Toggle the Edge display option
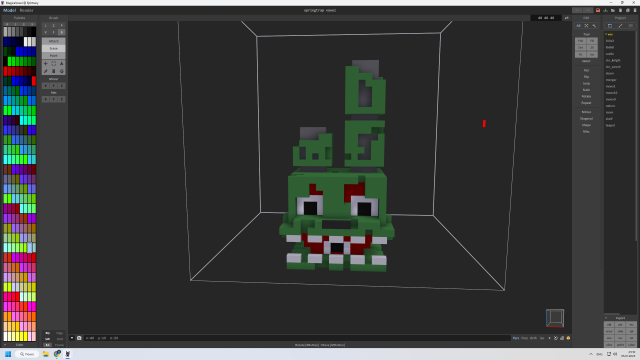The image size is (640, 360). click(x=60, y=333)
